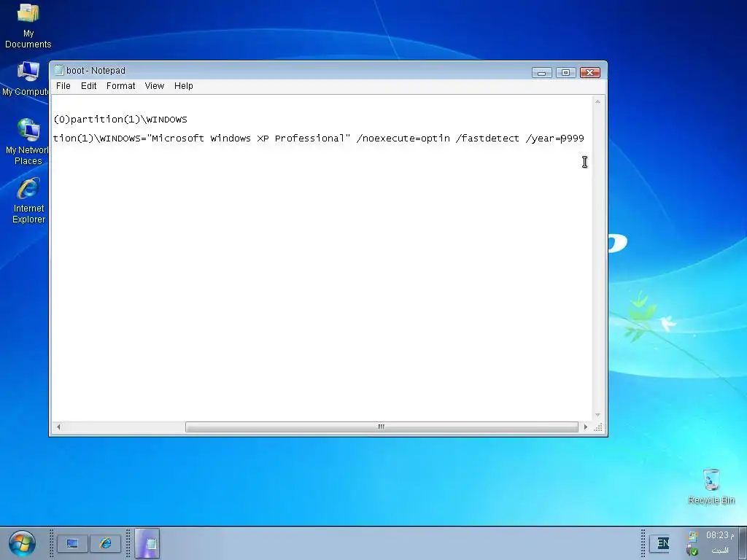Maximize the boot Notepad window
This screenshot has height=560, width=747.
tap(565, 72)
